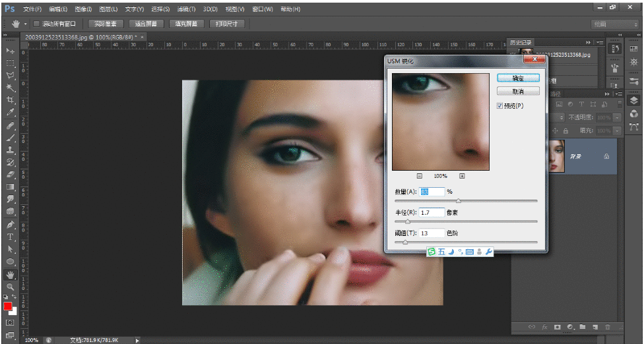
Task: Open Hand tool preset picker arrow
Action: [x=25, y=24]
